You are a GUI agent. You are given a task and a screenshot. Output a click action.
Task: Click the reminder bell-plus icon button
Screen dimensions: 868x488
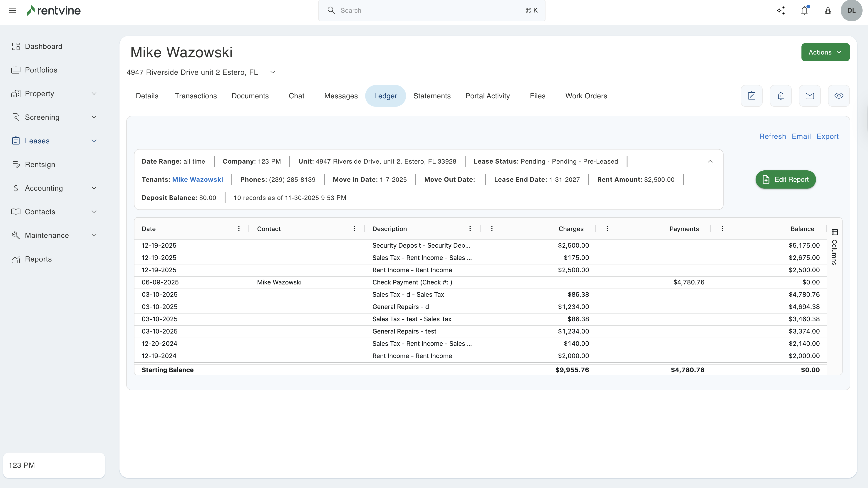pos(780,96)
